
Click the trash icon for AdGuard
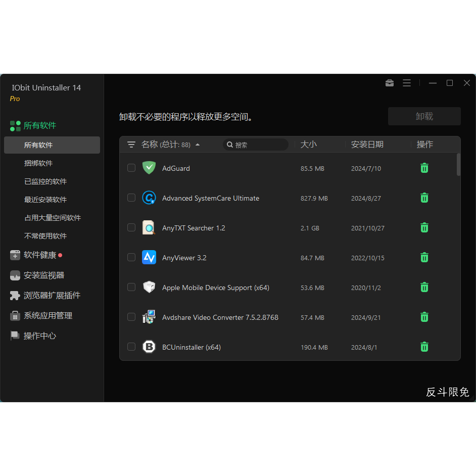[424, 168]
